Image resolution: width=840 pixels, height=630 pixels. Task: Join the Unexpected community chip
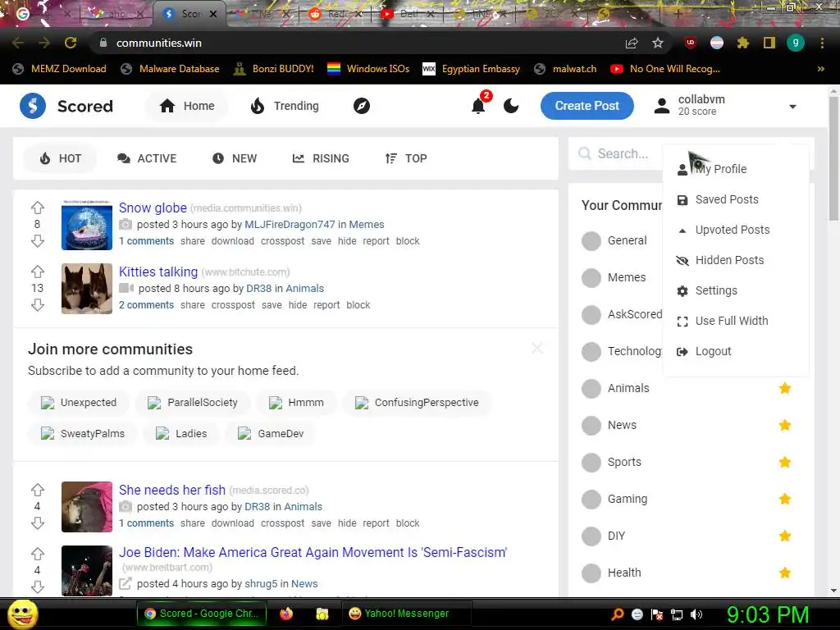79,403
